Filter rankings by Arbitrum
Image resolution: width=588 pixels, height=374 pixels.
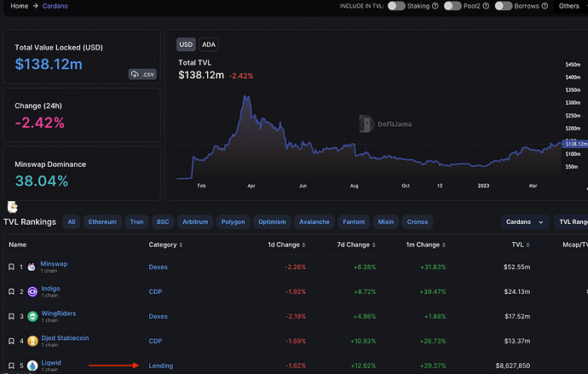click(195, 222)
